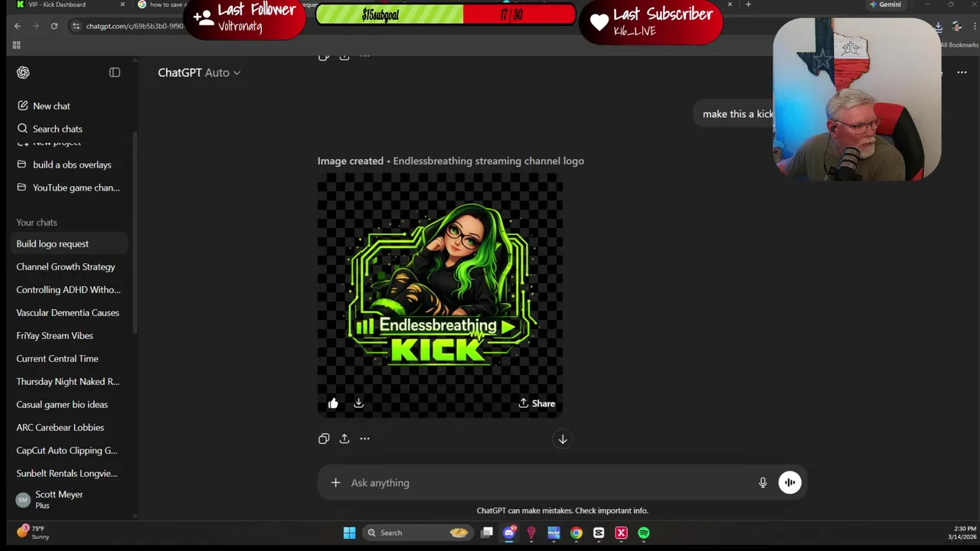Jump to bottom with the down-arrow button
980x551 pixels.
coord(563,439)
